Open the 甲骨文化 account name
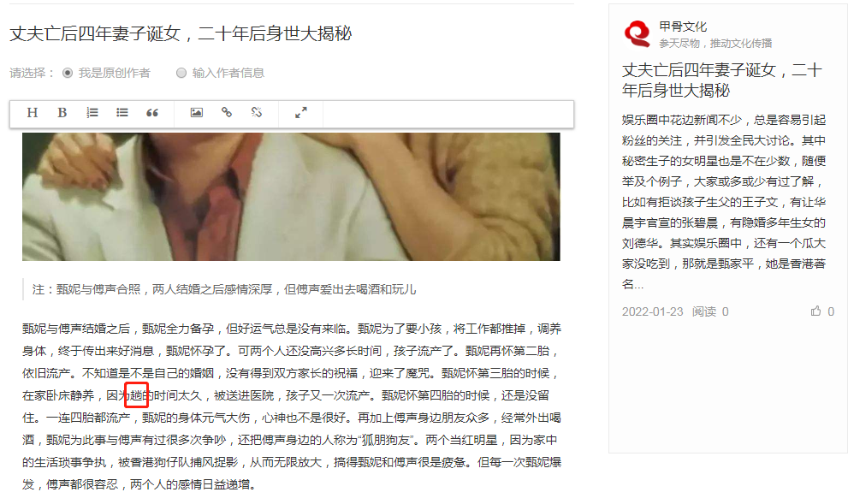Screen dimensions: 848x504 pyautogui.click(x=683, y=27)
